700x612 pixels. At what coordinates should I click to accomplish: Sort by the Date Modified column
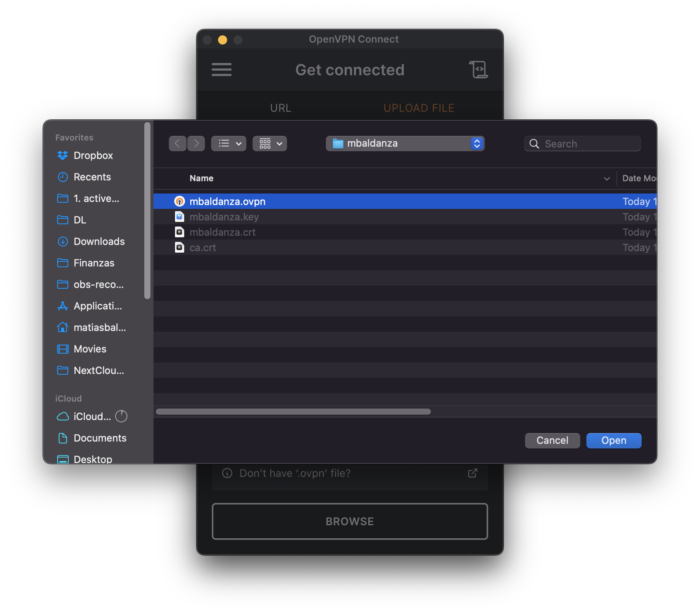639,178
